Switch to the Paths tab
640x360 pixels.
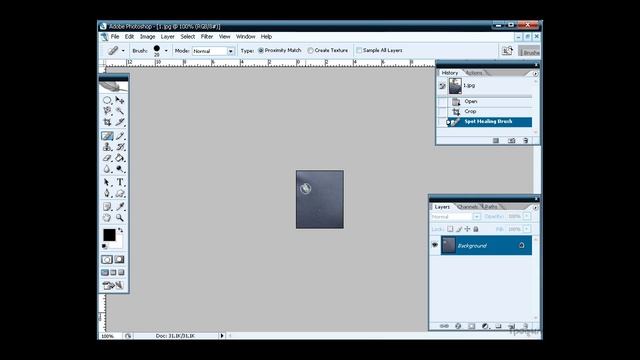[x=491, y=207]
